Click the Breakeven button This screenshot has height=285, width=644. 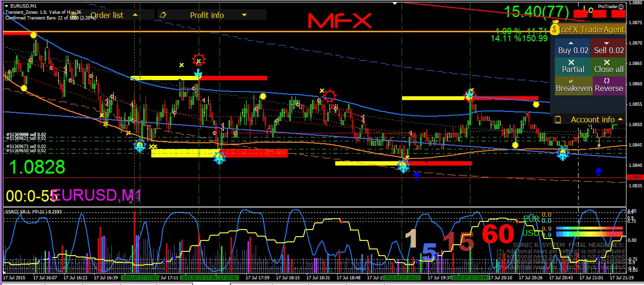point(574,86)
